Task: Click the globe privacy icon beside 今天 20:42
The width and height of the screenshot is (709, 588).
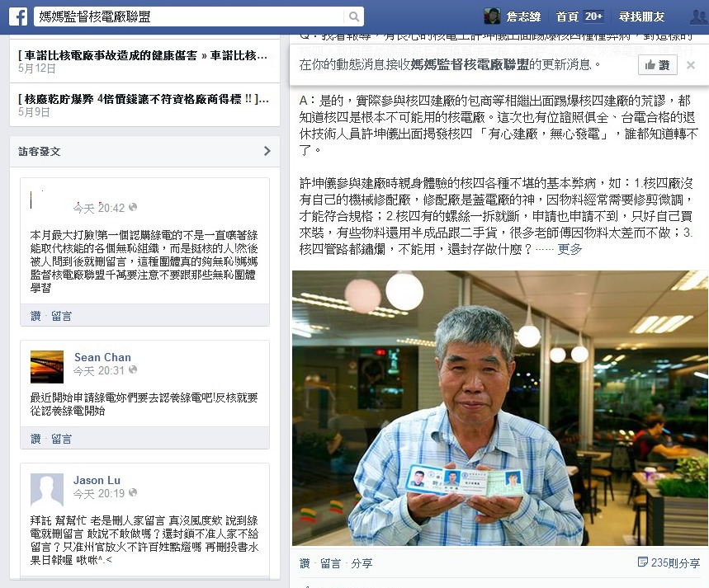Action: coord(133,207)
